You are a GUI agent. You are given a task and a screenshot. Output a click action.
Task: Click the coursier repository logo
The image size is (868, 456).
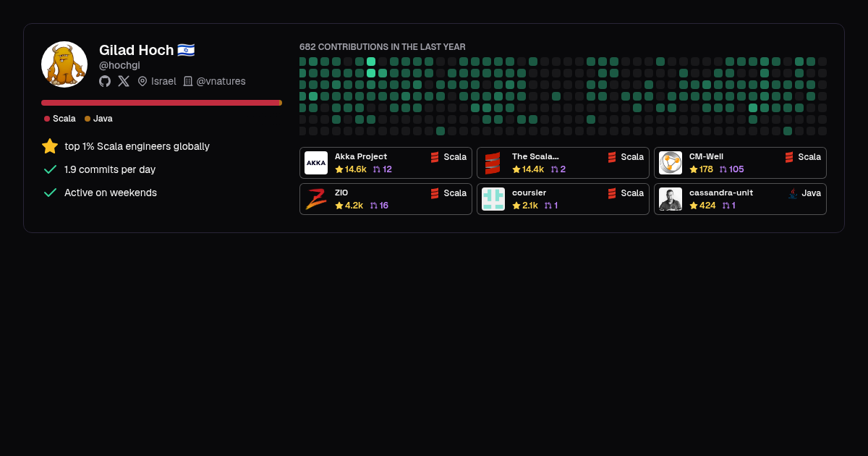coord(493,199)
